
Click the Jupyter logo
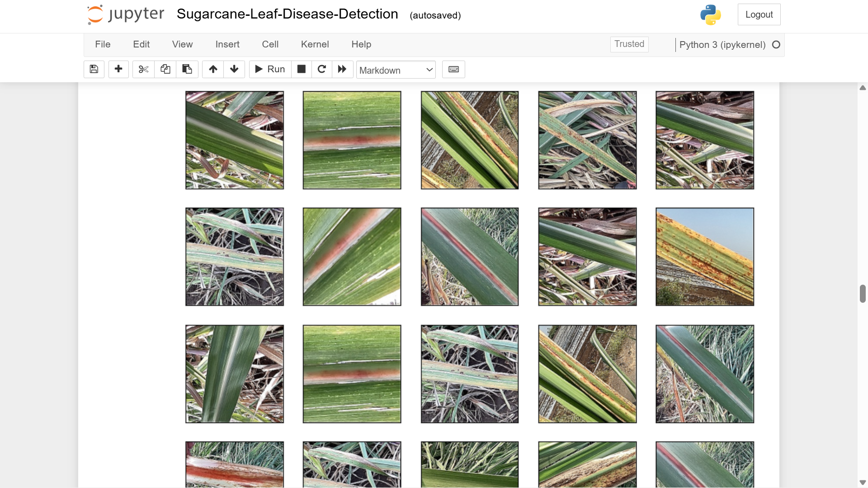[x=126, y=14]
